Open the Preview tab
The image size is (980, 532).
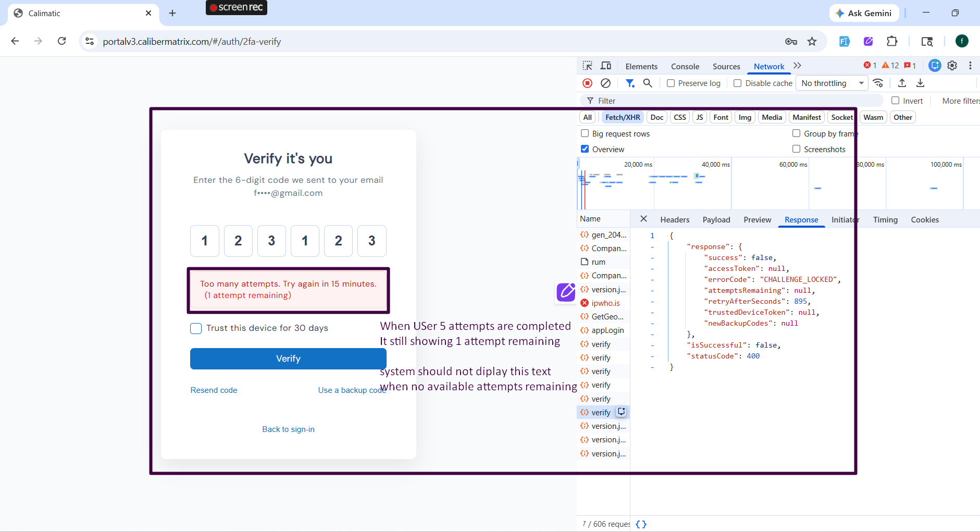click(758, 220)
